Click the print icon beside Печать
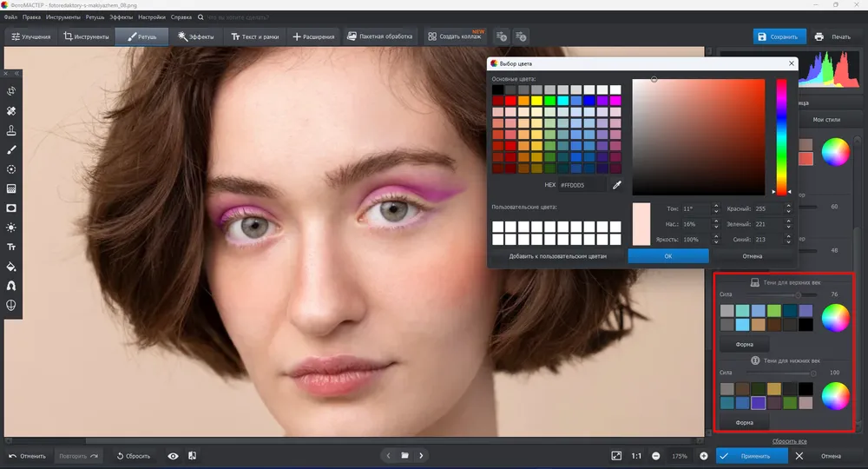The width and height of the screenshot is (868, 469). (819, 36)
